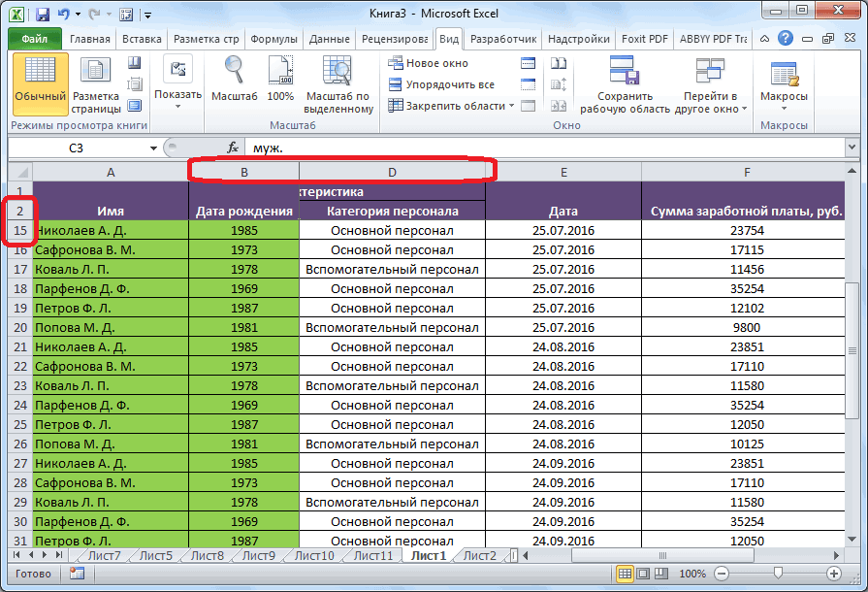Click the Новое окно button
Viewport: 868px width, 592px height.
coord(428,63)
